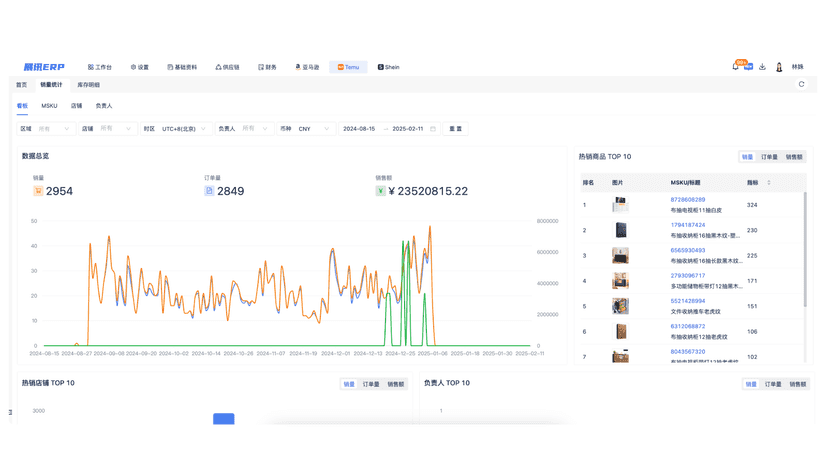Open the download center icon

click(x=762, y=67)
